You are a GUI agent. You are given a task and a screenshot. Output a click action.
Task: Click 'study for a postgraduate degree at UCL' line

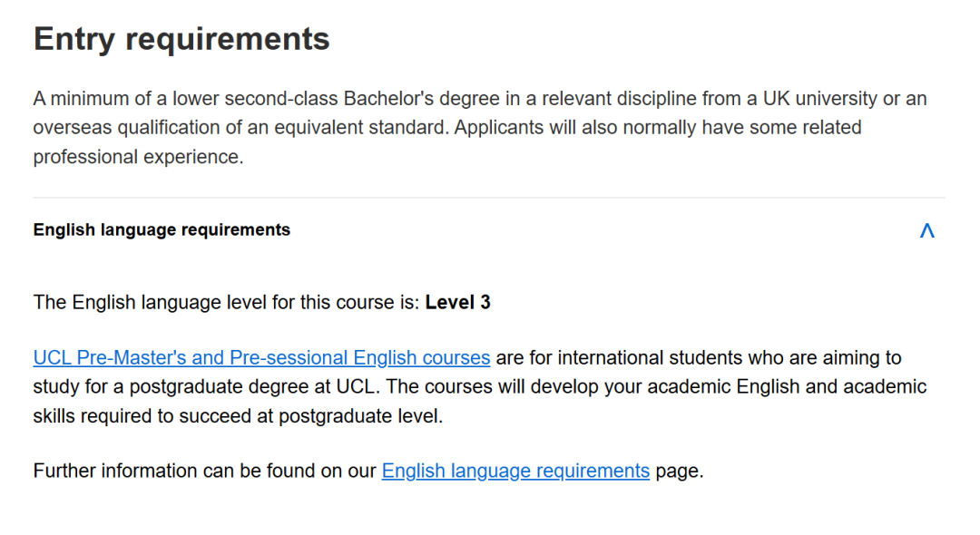click(x=207, y=387)
